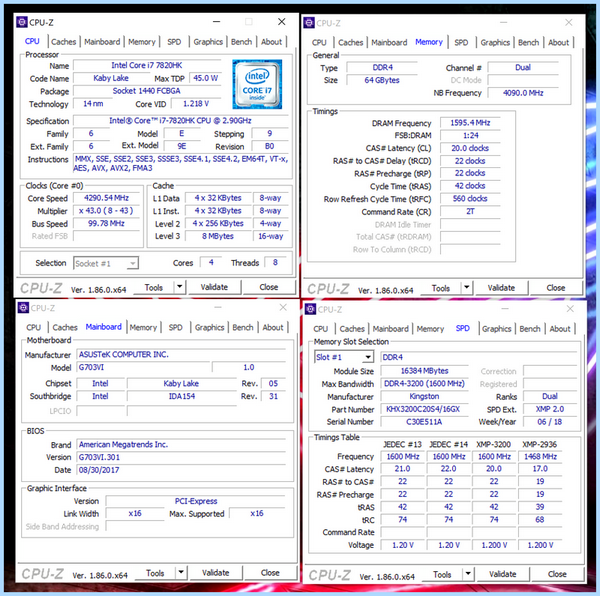
Task: Open SPD tab in Memory window
Action: 461,42
